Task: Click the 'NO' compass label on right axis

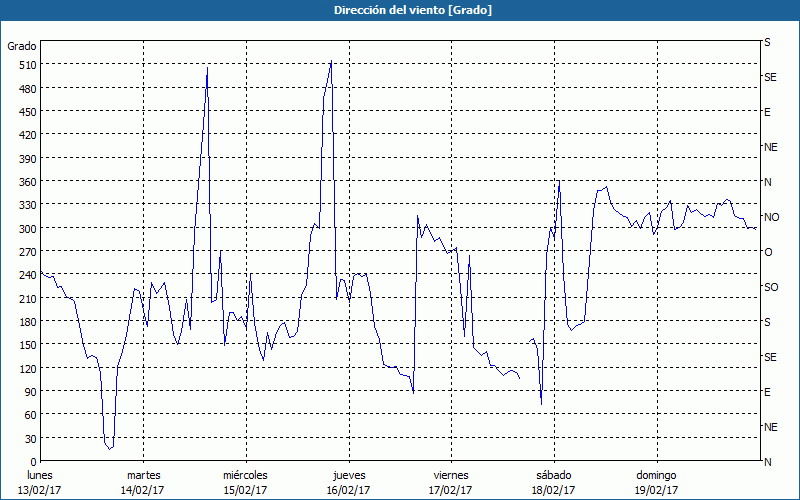Action: 771,217
